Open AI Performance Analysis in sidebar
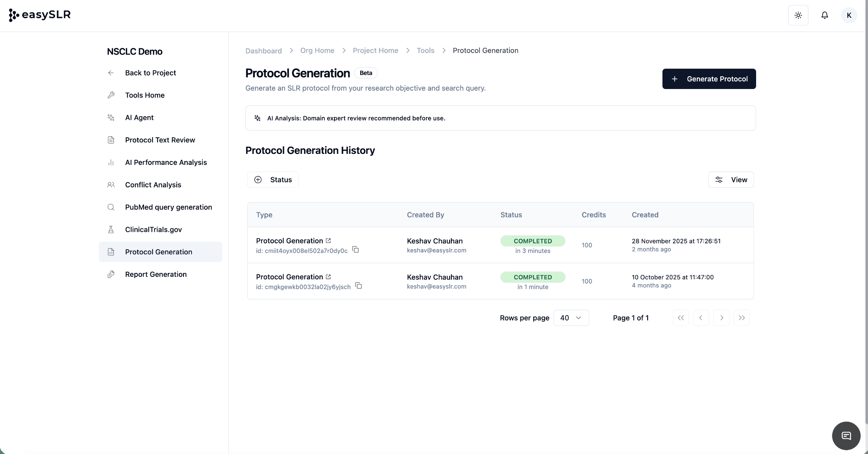The height and width of the screenshot is (454, 868). [x=166, y=162]
